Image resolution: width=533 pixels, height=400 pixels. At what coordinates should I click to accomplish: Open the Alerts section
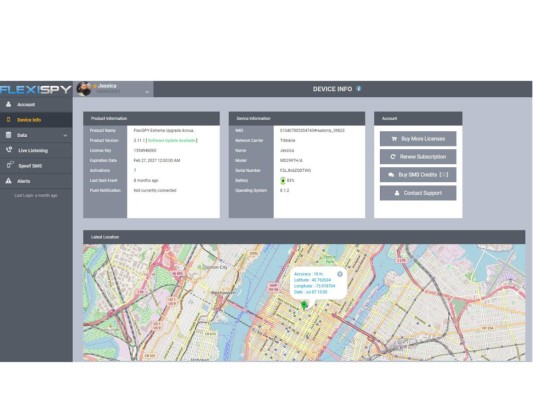coord(36,181)
